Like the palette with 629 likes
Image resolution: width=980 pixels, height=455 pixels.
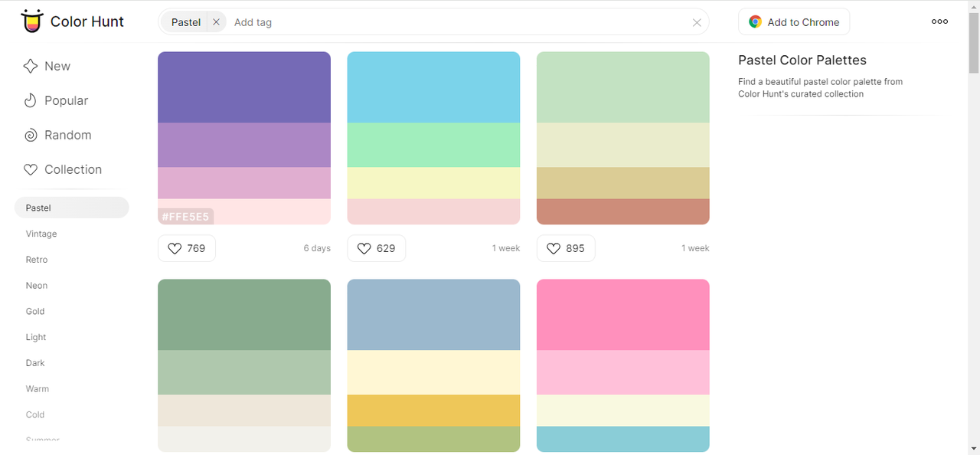(x=377, y=248)
